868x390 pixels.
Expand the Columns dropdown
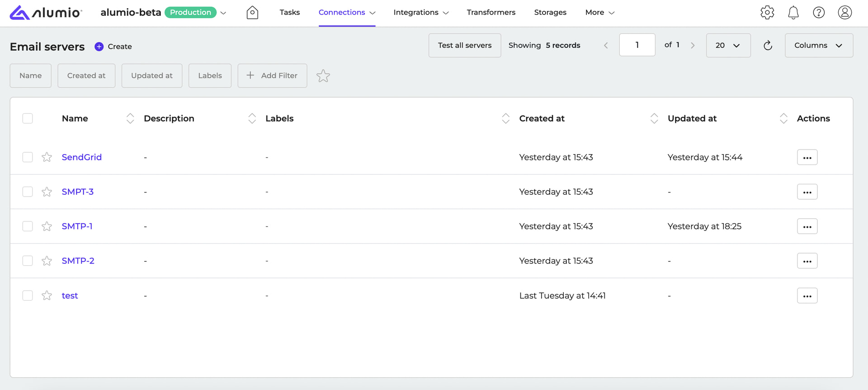pos(819,45)
